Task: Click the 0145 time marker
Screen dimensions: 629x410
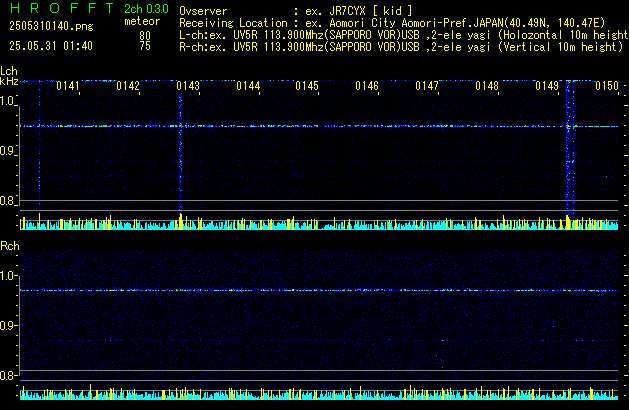Action: [x=307, y=86]
